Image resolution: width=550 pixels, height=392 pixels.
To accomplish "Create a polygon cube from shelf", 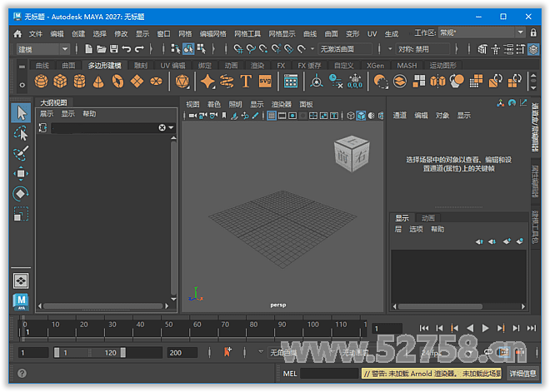I will [60, 82].
